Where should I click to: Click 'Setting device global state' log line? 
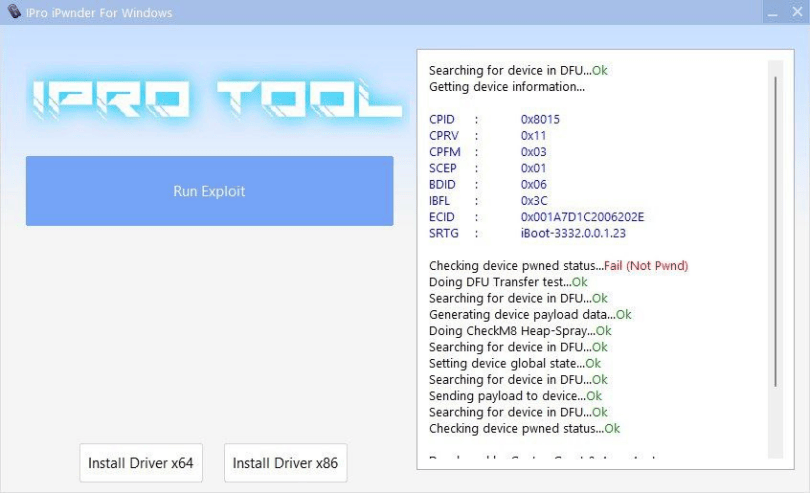[515, 363]
